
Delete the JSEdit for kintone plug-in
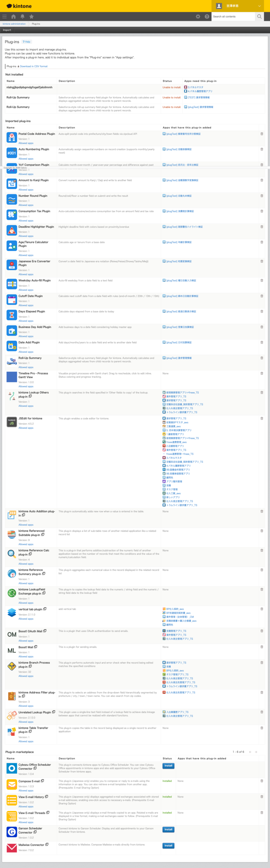point(262,418)
